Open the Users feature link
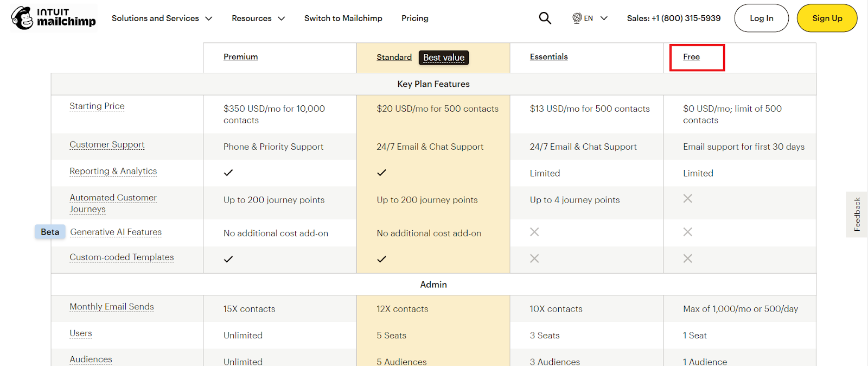The image size is (868, 366). [x=81, y=333]
